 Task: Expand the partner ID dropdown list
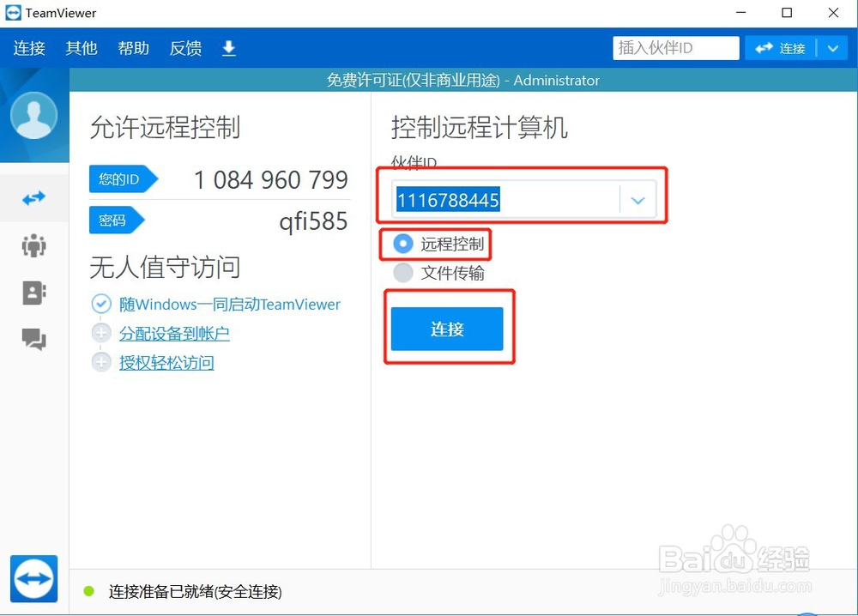pos(637,199)
